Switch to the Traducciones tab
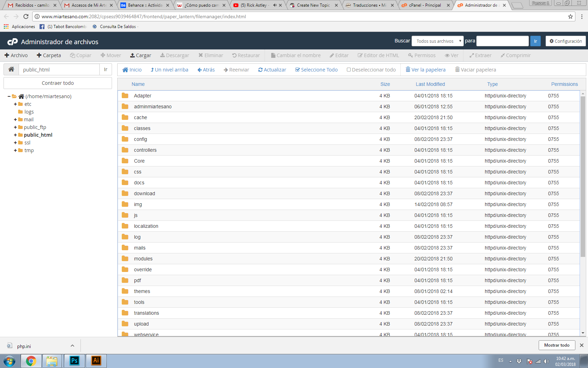Screen dimensions: 588x368 pyautogui.click(x=370, y=5)
